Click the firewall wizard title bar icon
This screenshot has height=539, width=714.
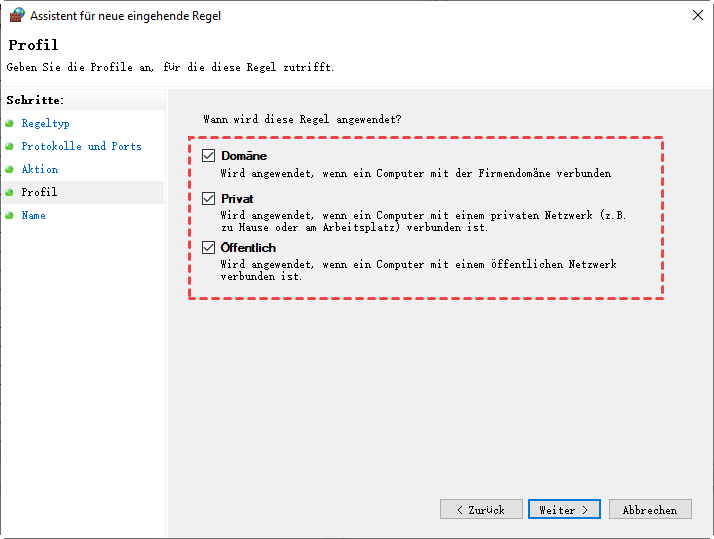point(15,15)
